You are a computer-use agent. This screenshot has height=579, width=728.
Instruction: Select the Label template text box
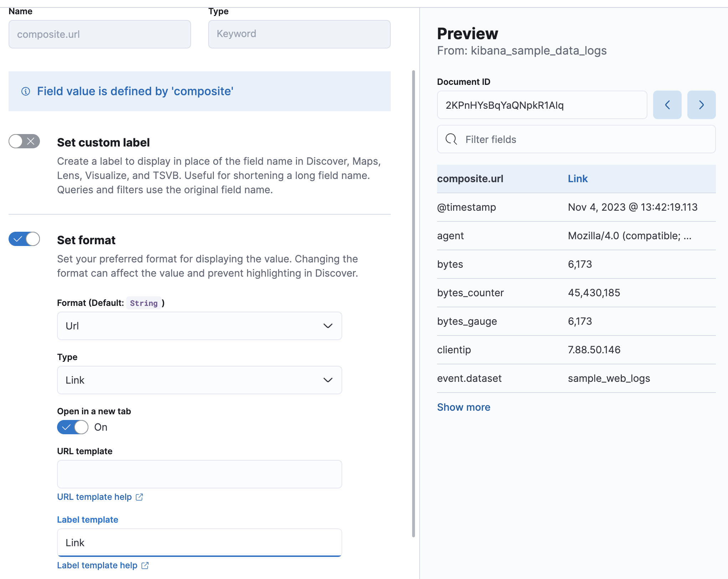click(199, 542)
